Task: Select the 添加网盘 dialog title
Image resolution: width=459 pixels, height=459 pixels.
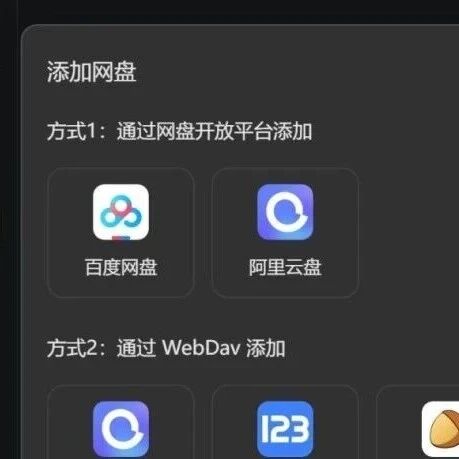Action: 91,72
